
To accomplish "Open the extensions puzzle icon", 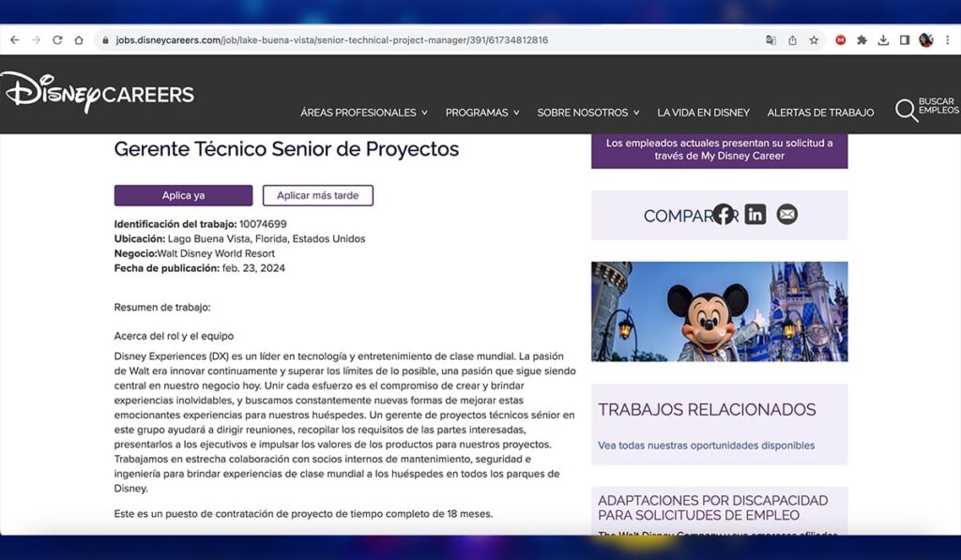I will click(862, 39).
